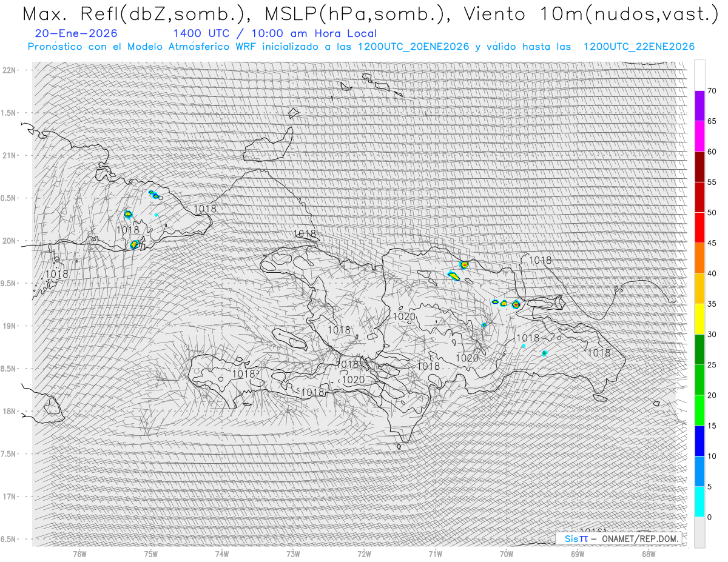Click the '72W' longitude axis label
This screenshot has width=728, height=562.
click(x=364, y=554)
